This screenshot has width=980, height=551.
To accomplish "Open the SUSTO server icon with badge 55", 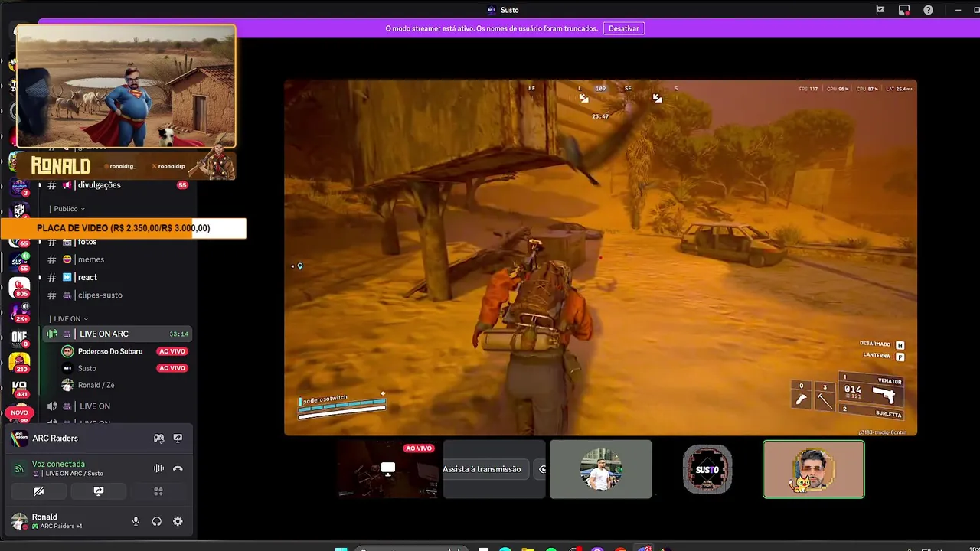I will (x=19, y=262).
